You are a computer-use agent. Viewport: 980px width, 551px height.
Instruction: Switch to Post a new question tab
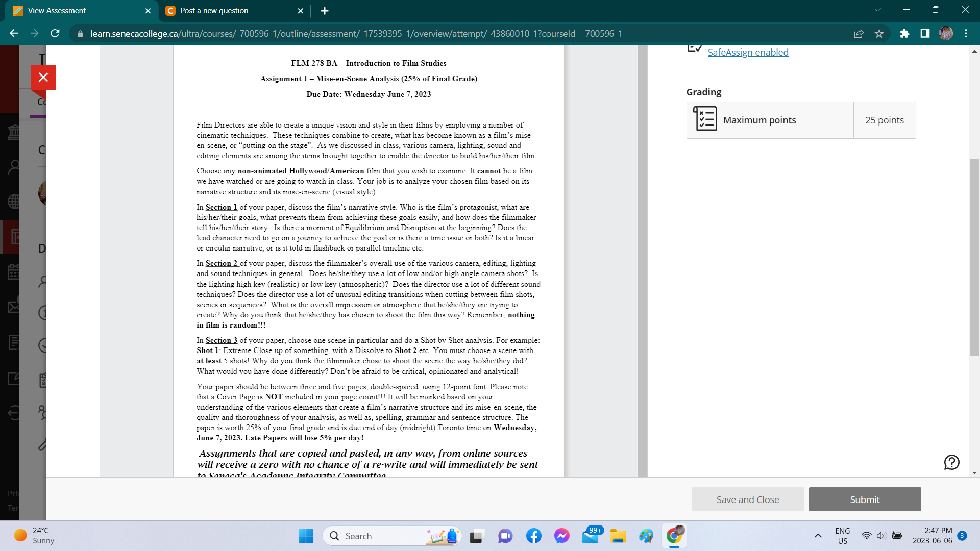pos(214,11)
